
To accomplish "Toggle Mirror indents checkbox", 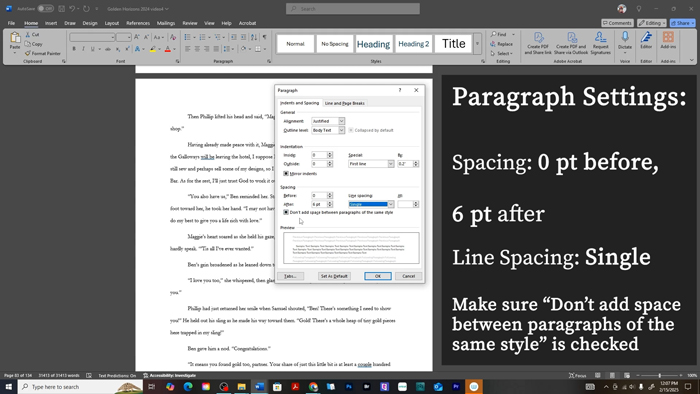I will click(286, 174).
